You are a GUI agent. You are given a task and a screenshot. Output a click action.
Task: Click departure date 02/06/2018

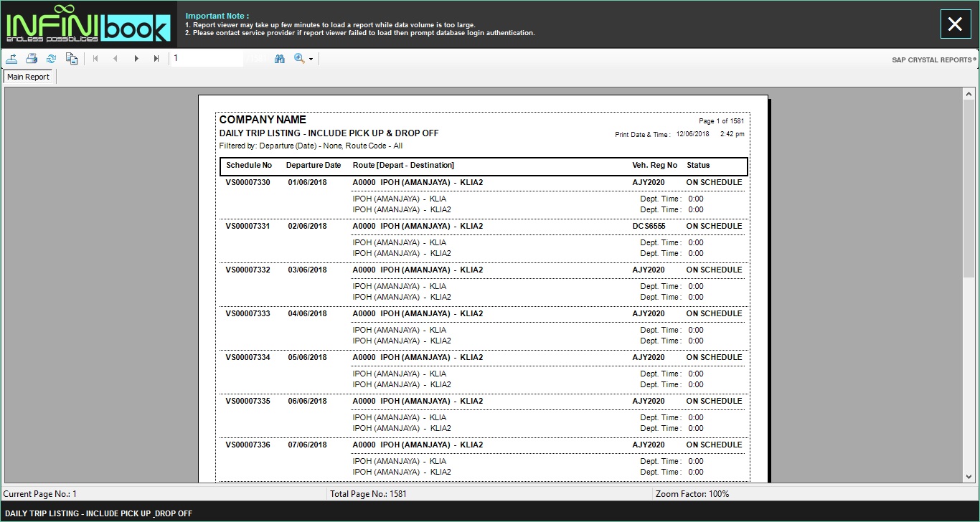[x=307, y=227]
